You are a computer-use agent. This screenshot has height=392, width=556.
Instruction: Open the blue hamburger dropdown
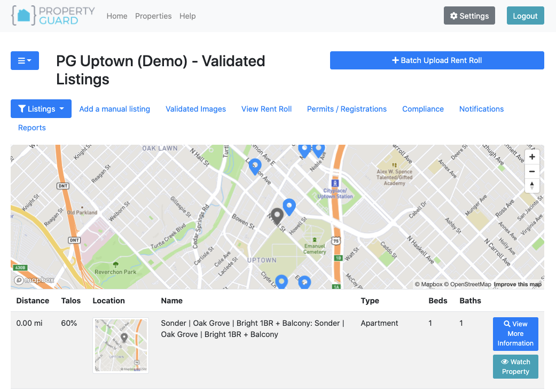click(25, 60)
